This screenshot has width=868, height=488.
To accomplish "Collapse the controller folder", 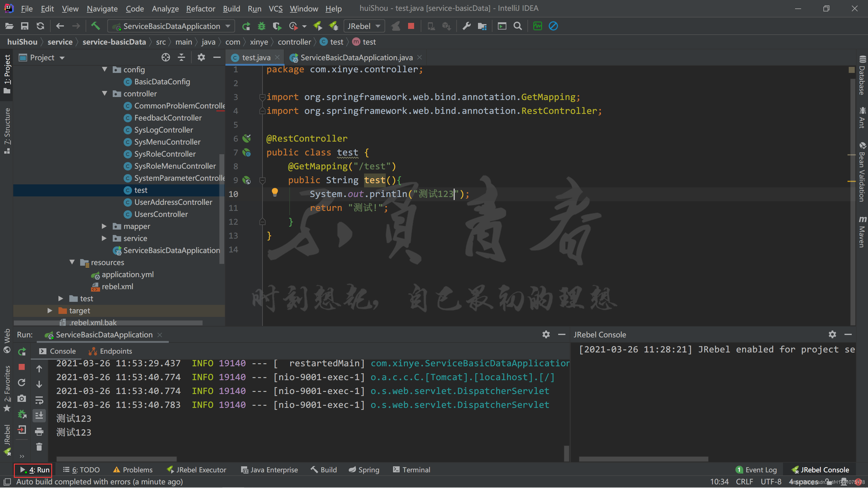I will tap(105, 94).
